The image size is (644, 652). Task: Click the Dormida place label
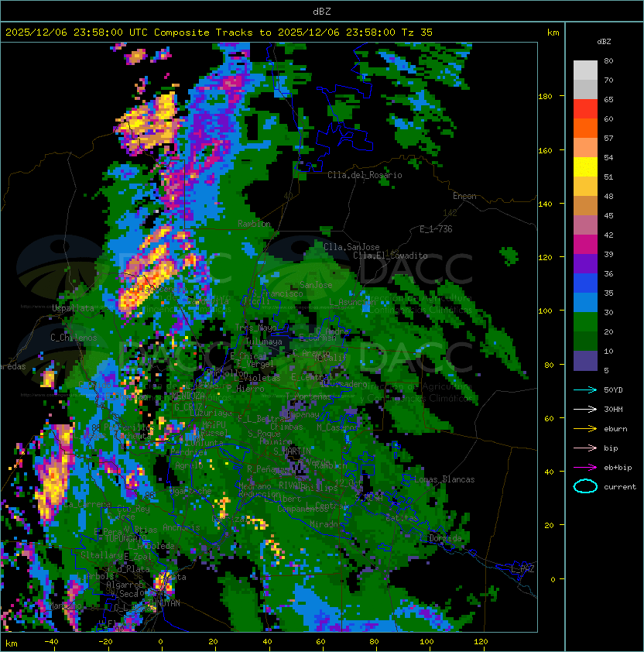click(x=445, y=538)
